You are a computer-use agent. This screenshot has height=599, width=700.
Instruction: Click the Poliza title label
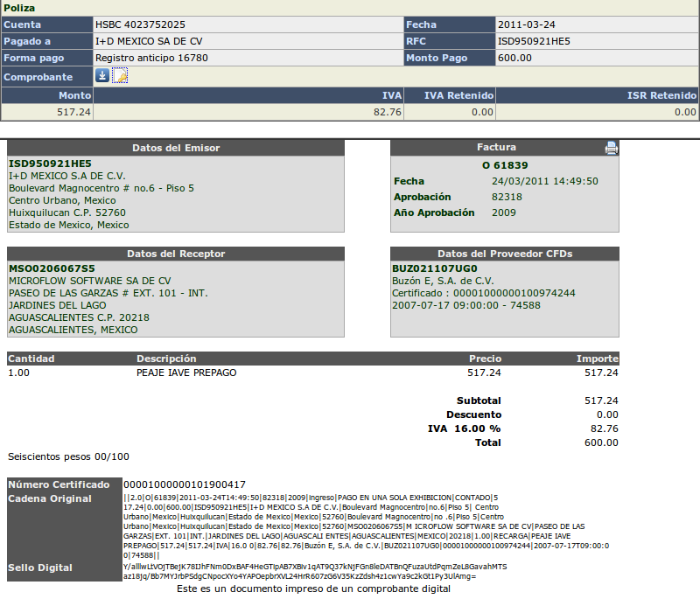pyautogui.click(x=19, y=8)
